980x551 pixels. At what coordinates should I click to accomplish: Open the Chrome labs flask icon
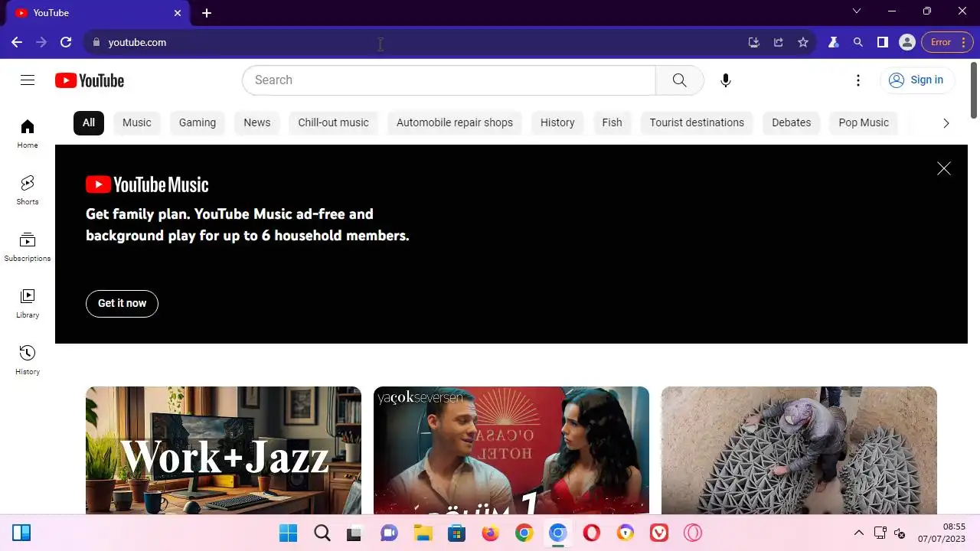(834, 42)
